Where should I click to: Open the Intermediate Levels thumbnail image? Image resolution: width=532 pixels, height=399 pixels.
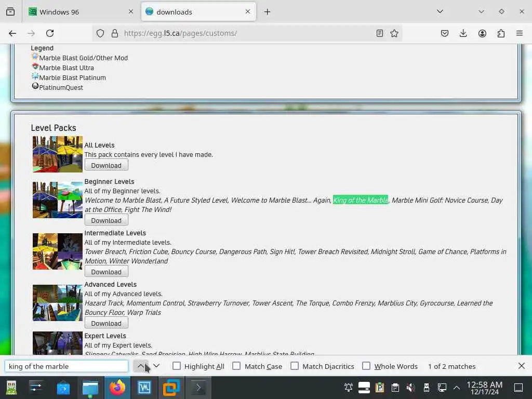(58, 251)
